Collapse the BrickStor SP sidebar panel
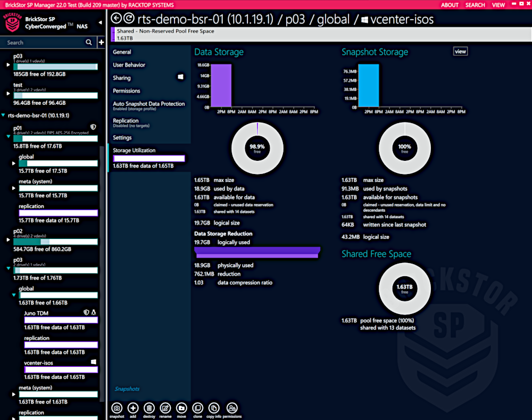The height and width of the screenshot is (420, 532). click(x=99, y=23)
